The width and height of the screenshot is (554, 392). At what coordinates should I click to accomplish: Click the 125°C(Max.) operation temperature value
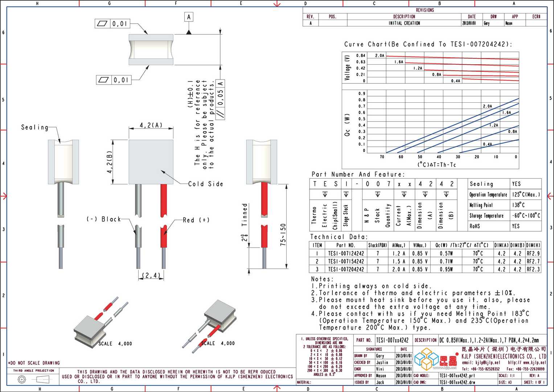526,195
